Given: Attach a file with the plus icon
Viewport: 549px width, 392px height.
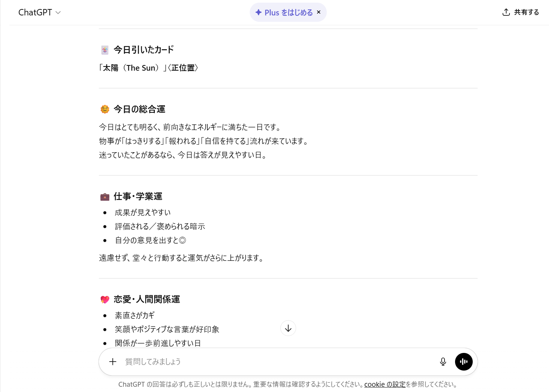Looking at the screenshot, I should coord(112,362).
